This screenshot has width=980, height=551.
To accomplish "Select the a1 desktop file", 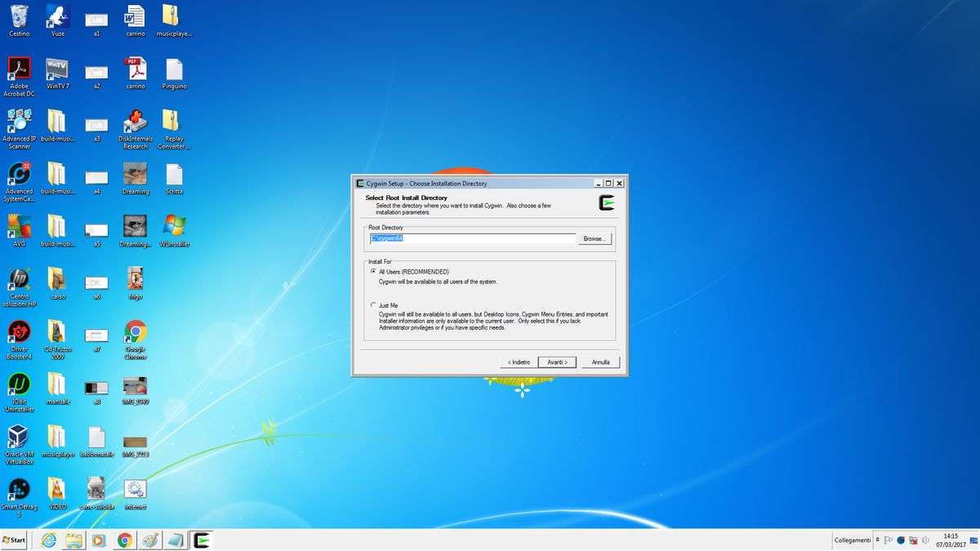I will coord(96,24).
